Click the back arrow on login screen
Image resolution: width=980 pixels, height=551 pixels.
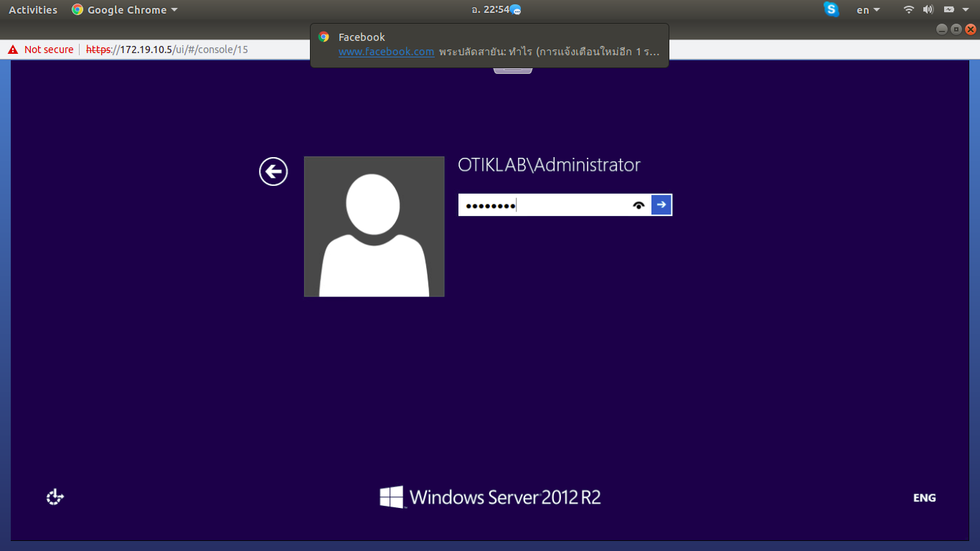pos(273,171)
